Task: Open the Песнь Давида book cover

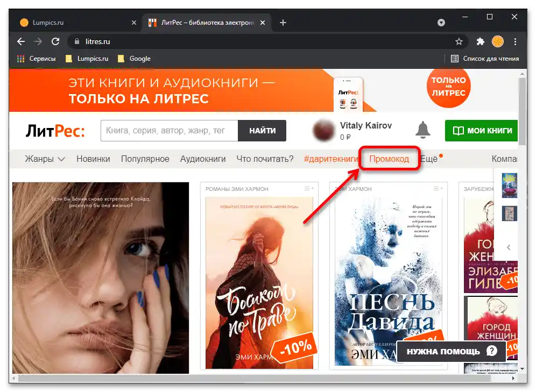Action: tap(389, 281)
